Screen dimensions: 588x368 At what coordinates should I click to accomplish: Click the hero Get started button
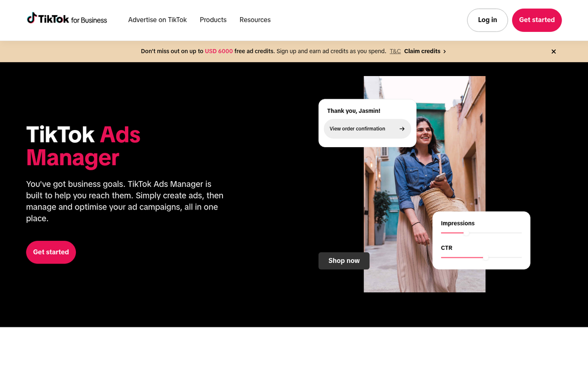coord(51,252)
